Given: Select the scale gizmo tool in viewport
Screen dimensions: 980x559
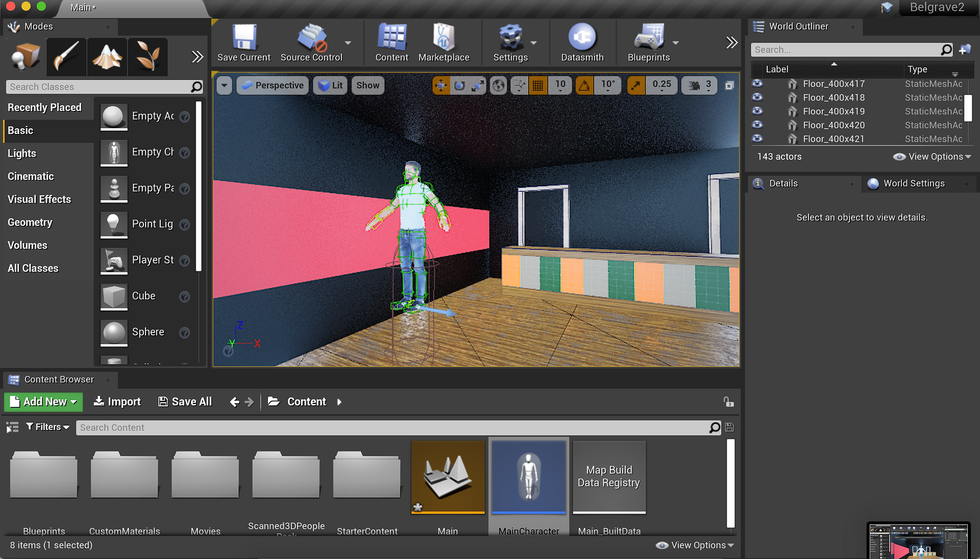Looking at the screenshot, I should (477, 85).
